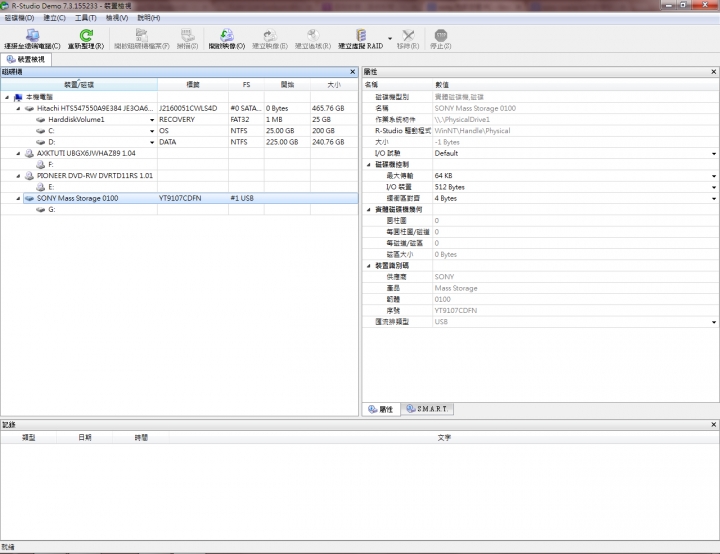Click the Remove toolbar icon
Screen dimensions: 720x554
(408, 35)
